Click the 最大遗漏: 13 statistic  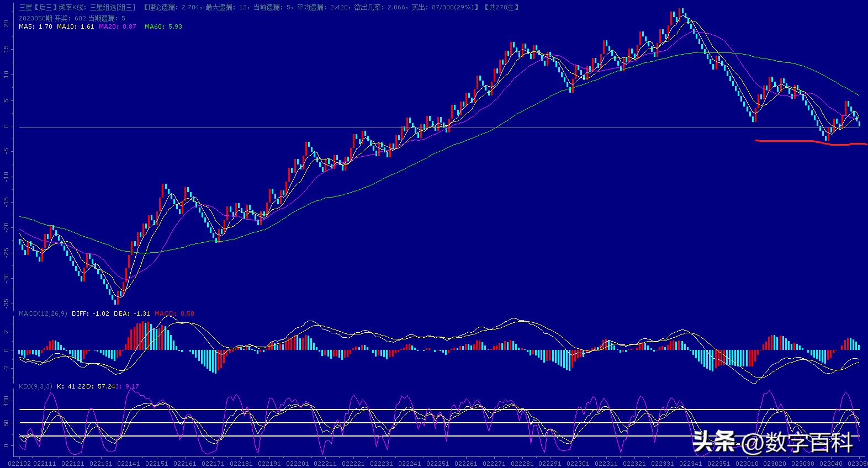[227, 7]
